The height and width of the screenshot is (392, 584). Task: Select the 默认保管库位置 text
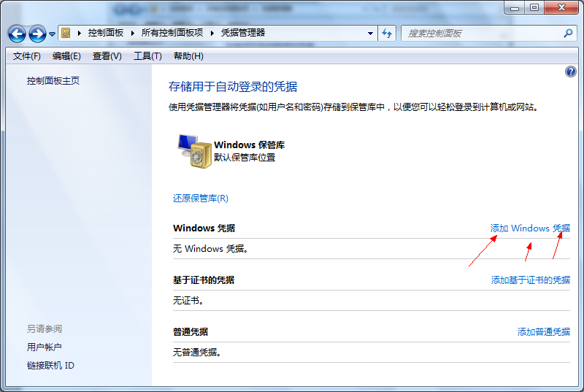pos(245,158)
